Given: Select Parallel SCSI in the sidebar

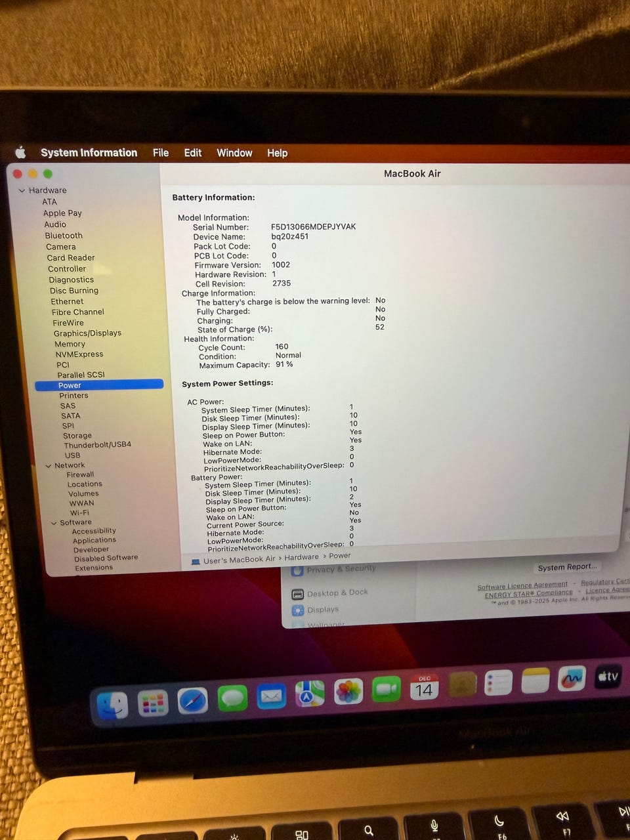Looking at the screenshot, I should pos(81,375).
